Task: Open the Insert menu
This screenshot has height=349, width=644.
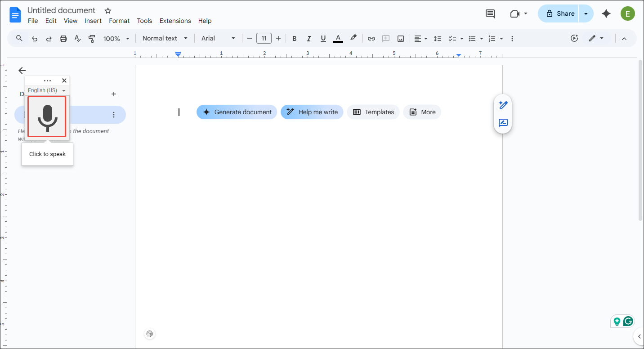Action: (93, 21)
